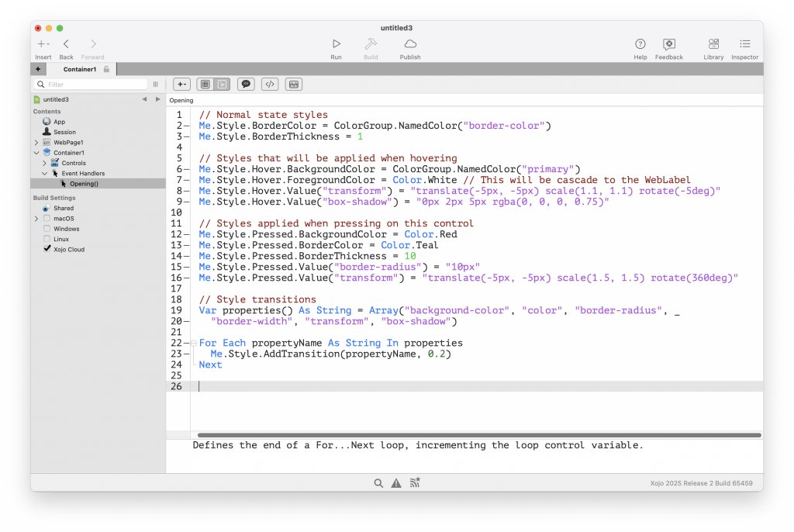Click the '// Normal state styles' comment
Viewport: 794px width, 532px height.
[264, 115]
